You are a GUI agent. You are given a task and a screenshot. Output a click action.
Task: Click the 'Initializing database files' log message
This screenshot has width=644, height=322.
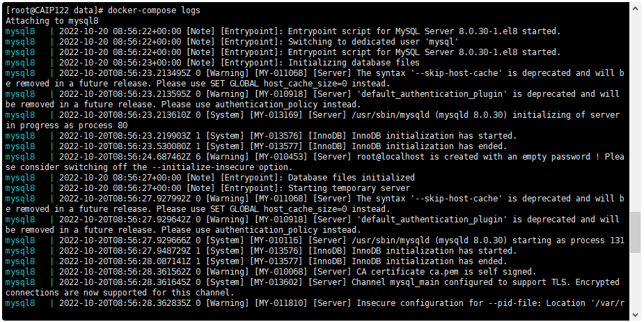354,63
